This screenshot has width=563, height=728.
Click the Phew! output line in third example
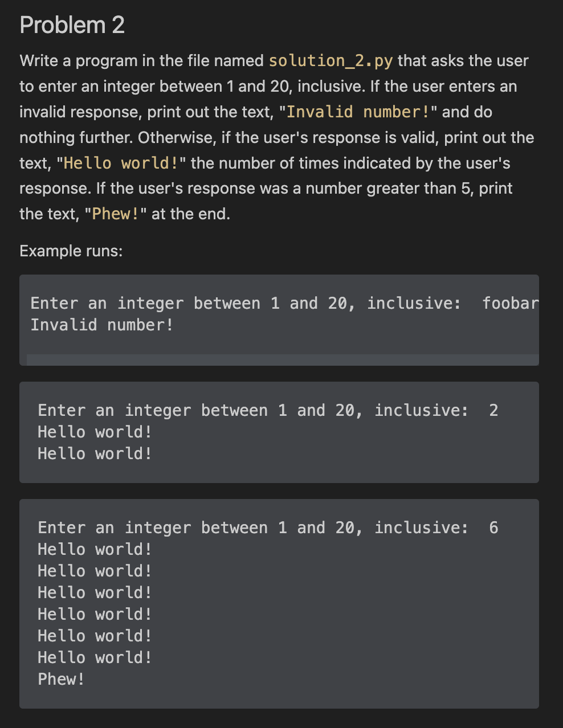[x=61, y=679]
